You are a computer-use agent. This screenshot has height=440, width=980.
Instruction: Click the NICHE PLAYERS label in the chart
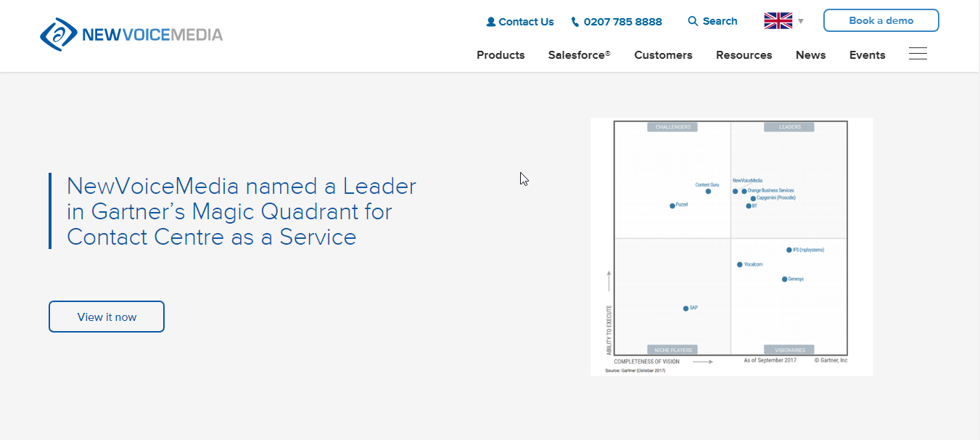(x=672, y=350)
